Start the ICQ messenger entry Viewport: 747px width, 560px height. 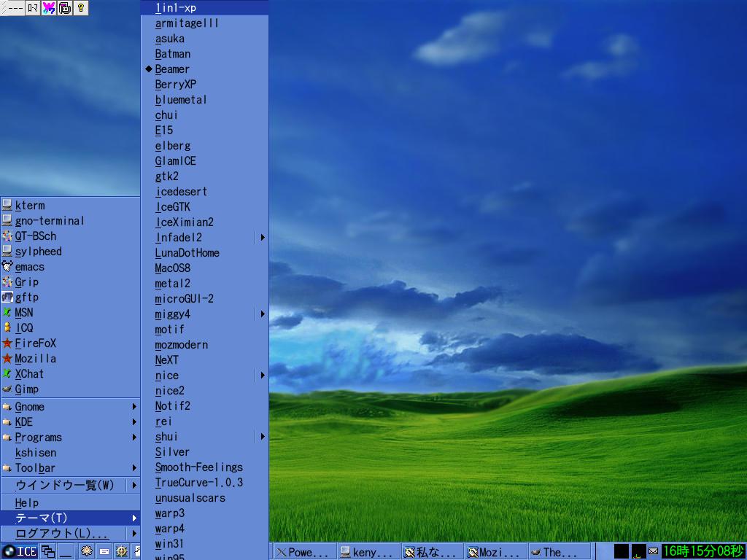23,328
